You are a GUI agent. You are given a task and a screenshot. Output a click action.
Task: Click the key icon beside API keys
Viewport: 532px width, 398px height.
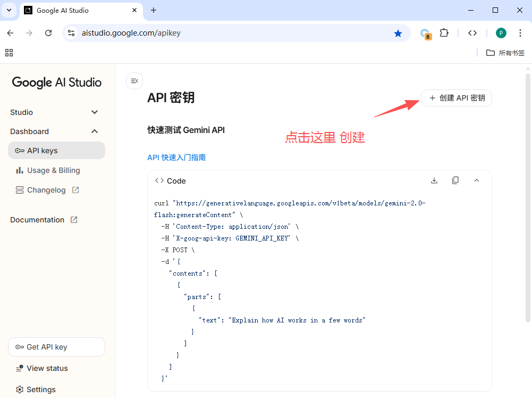[x=20, y=151]
